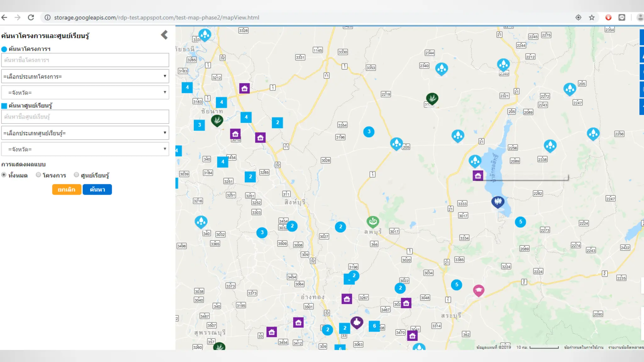Bookmark the page with the star icon
The height and width of the screenshot is (362, 644).
tap(592, 18)
